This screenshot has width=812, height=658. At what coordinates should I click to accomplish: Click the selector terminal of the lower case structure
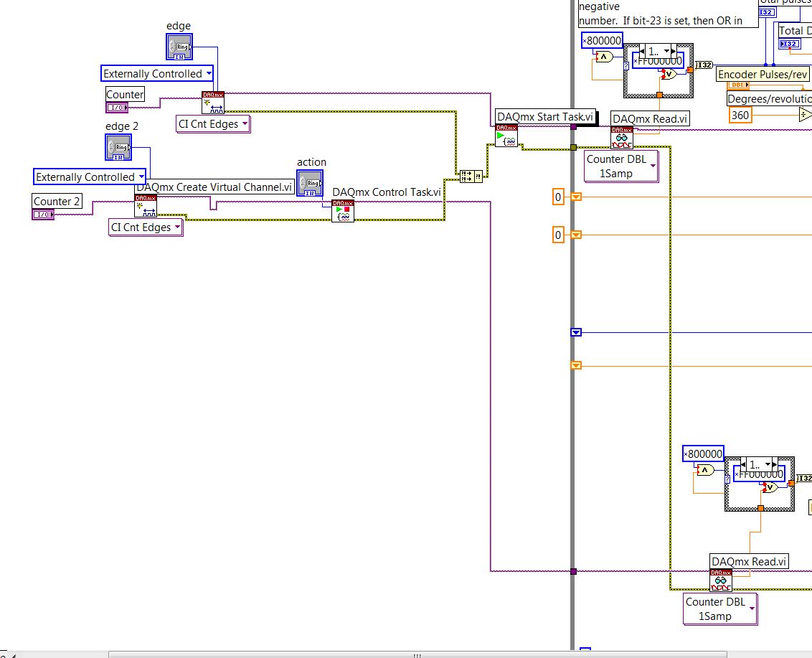[727, 480]
